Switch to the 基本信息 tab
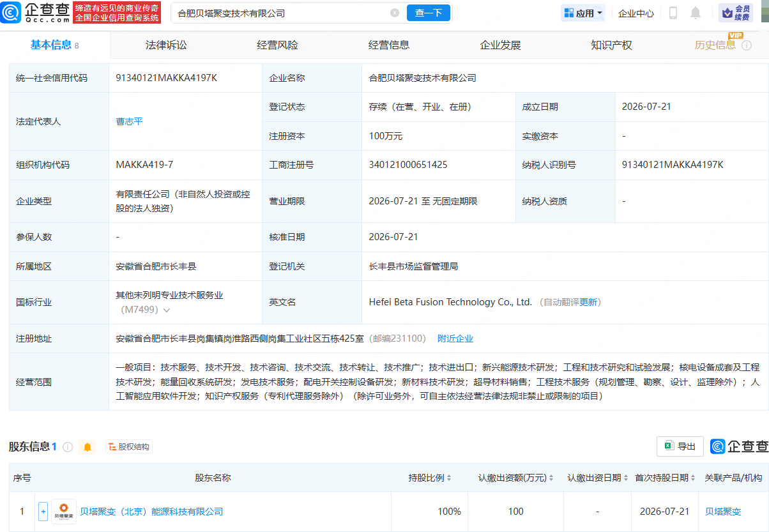 click(x=55, y=45)
